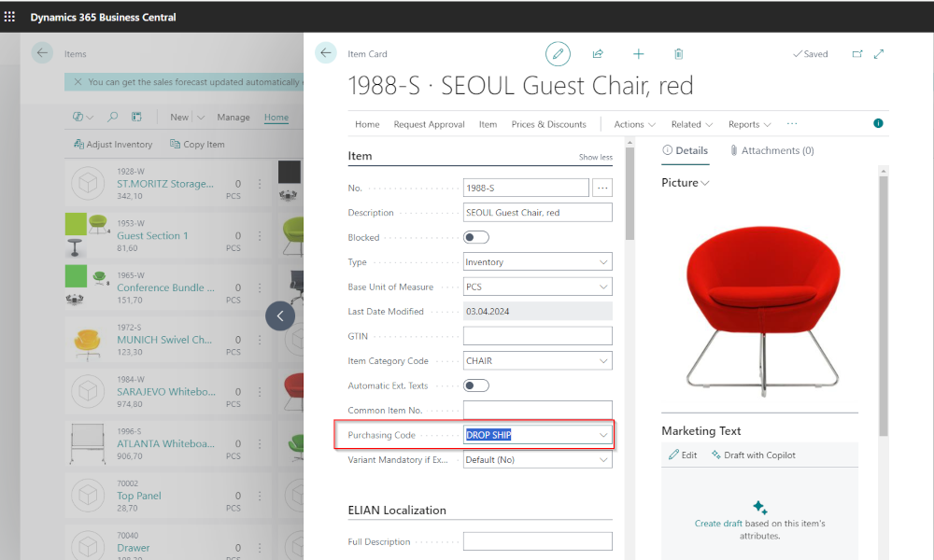Click the Common Item No. field
This screenshot has width=934, height=560.
[538, 410]
